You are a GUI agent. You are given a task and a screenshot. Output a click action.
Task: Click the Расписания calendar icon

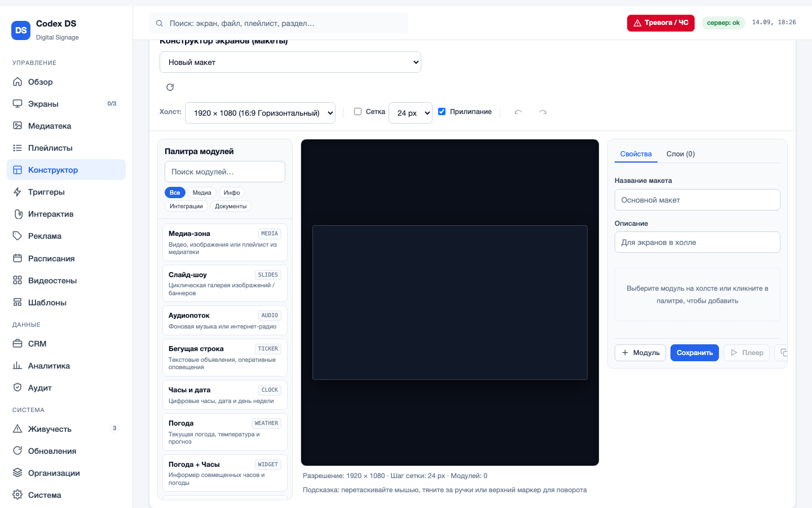pos(17,259)
